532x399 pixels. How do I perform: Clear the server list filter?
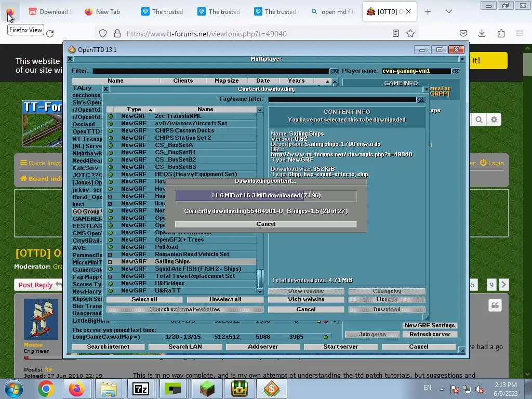(x=334, y=71)
